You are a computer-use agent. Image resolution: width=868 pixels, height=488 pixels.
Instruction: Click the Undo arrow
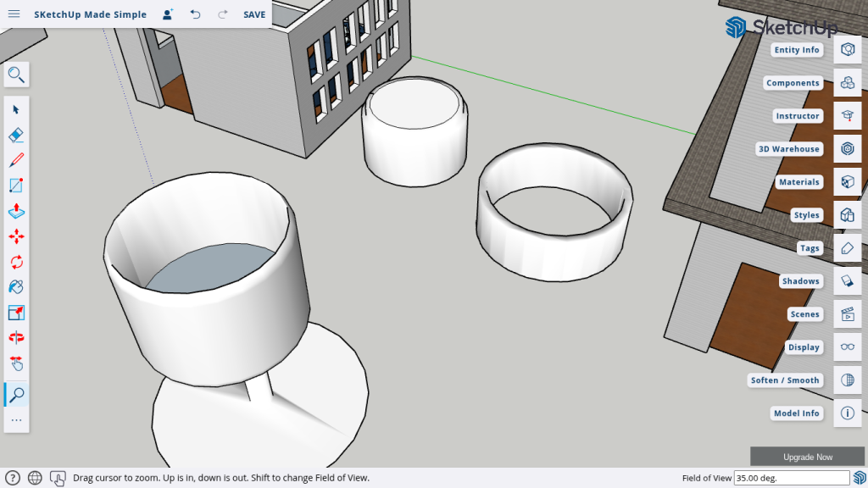(x=196, y=14)
